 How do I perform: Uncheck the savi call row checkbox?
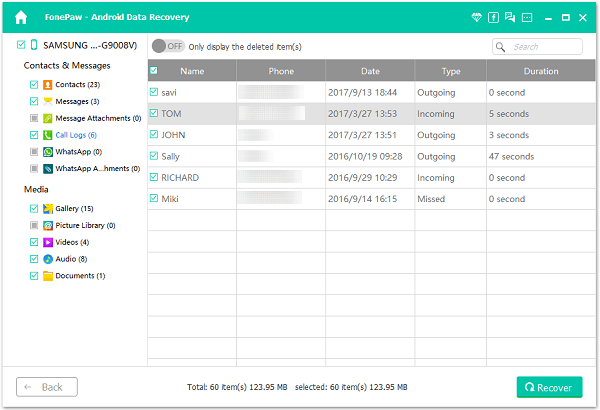click(x=154, y=92)
